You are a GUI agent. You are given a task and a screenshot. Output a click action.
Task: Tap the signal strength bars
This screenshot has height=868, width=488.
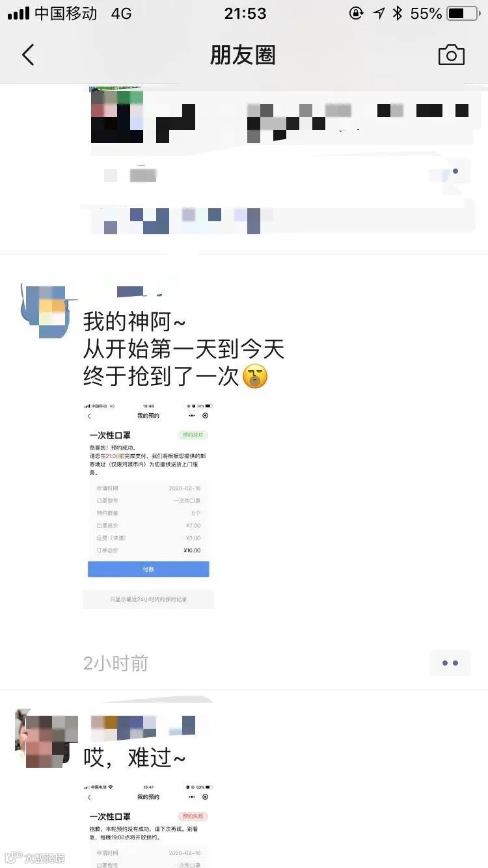click(18, 14)
